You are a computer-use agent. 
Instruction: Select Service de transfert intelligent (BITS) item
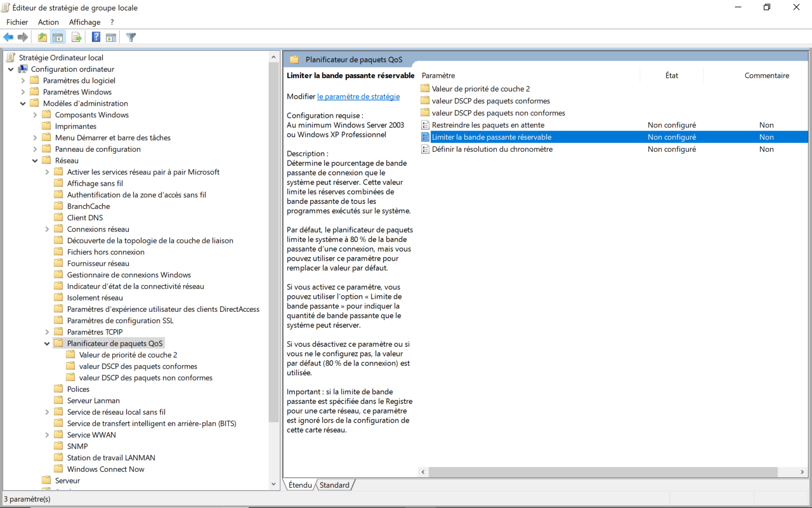[152, 423]
